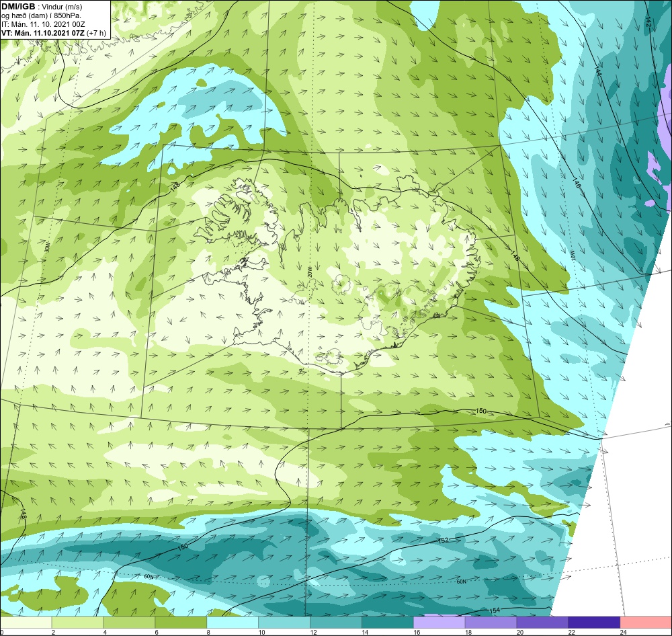Click the valid time line 'VT: Mán. 11.10.2021 07Z'
The width and height of the screenshot is (672, 636).
click(x=44, y=32)
